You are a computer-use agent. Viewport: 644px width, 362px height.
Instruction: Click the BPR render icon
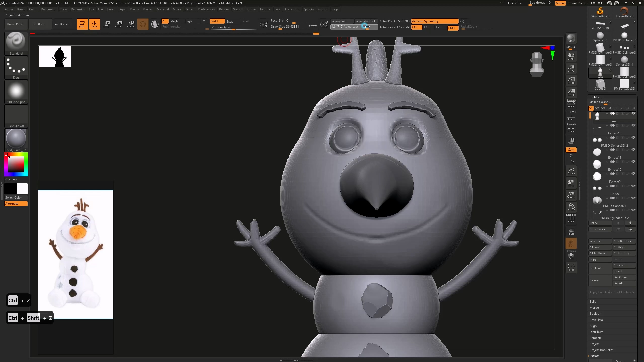tap(571, 38)
